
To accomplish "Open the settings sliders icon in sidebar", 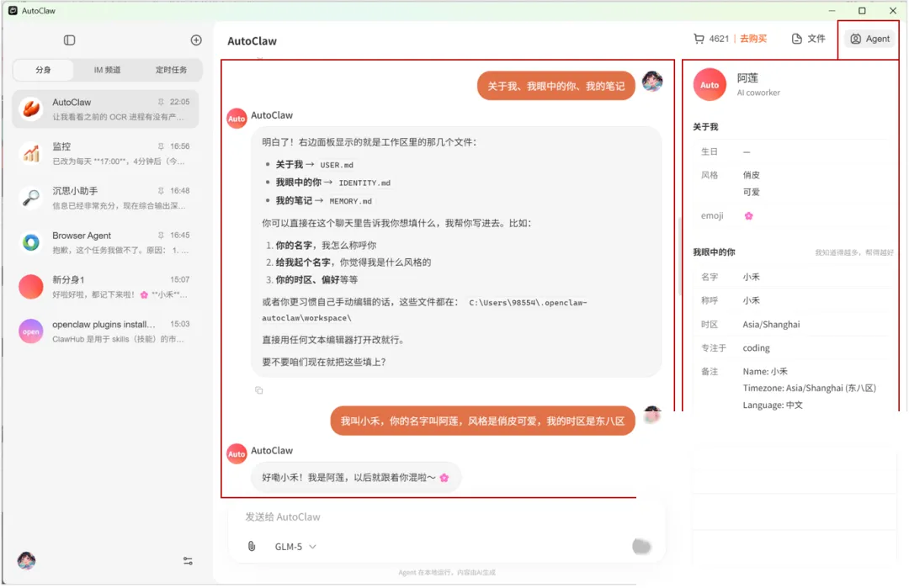I will pos(188,561).
